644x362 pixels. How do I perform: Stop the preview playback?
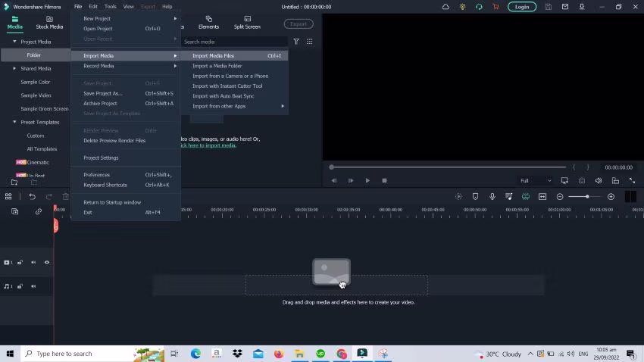(384, 180)
